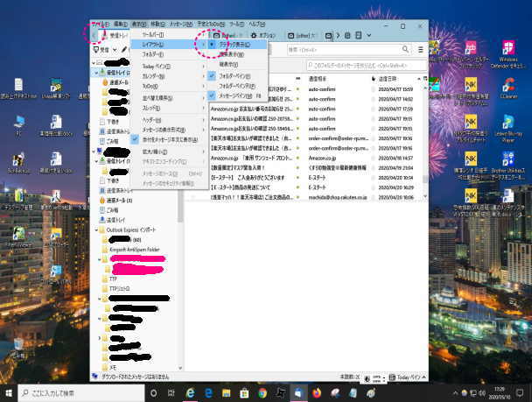Screen dimensions: 532x402
Task: Open the メッセージ menu
Action: 181,25
